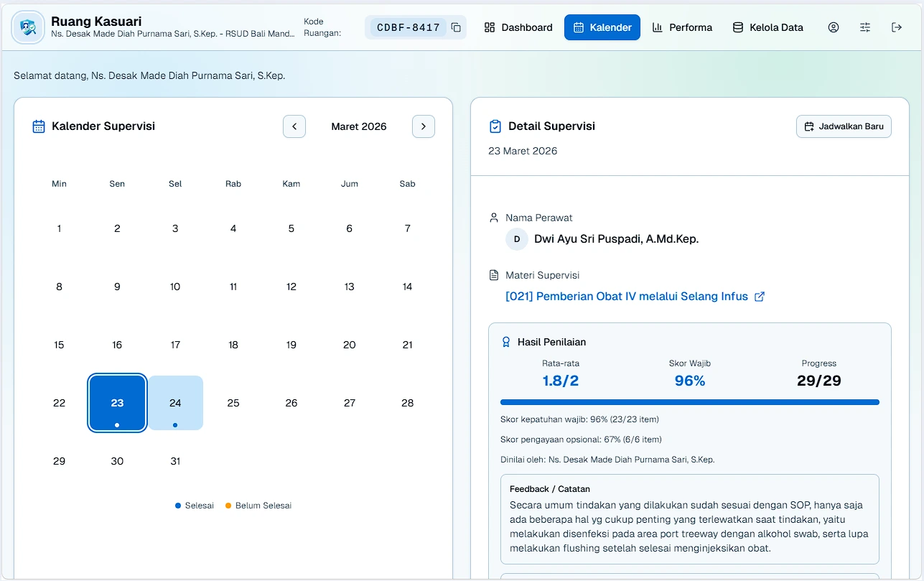
Task: Select the Kalender tab
Action: coord(602,27)
